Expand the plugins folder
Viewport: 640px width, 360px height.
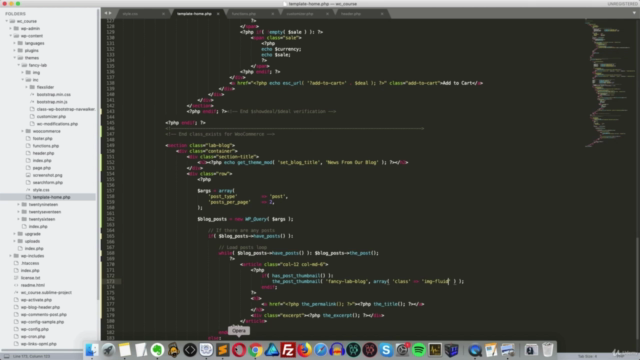15,51
